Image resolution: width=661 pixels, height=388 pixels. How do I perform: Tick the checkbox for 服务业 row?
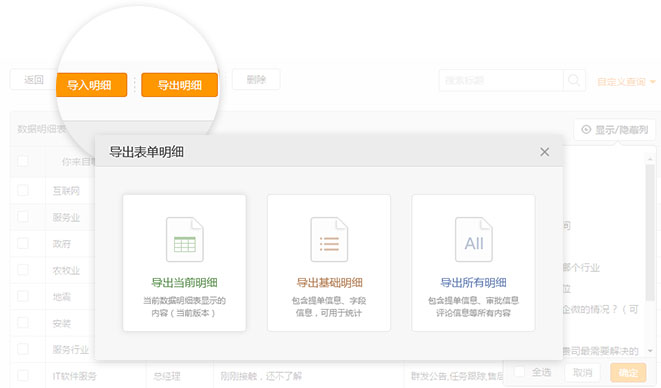23,217
